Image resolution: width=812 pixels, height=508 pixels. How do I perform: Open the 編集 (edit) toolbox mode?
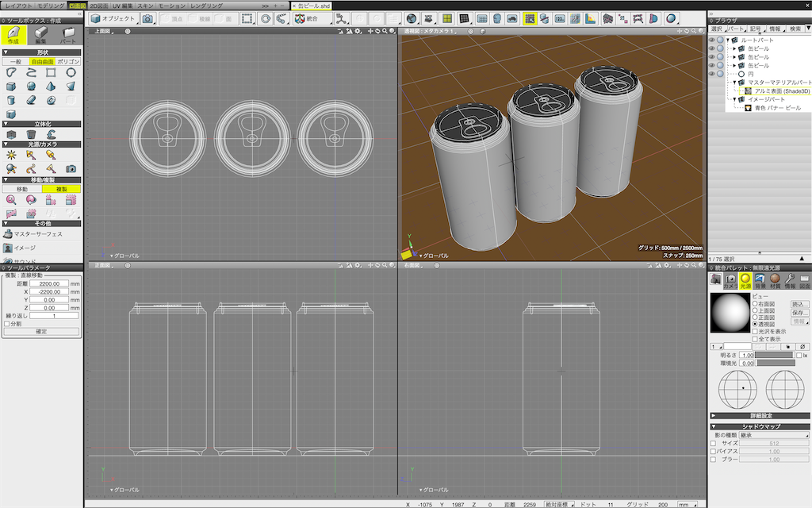click(40, 35)
